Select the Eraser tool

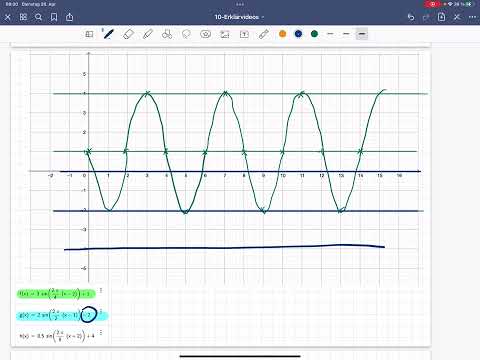(x=128, y=34)
